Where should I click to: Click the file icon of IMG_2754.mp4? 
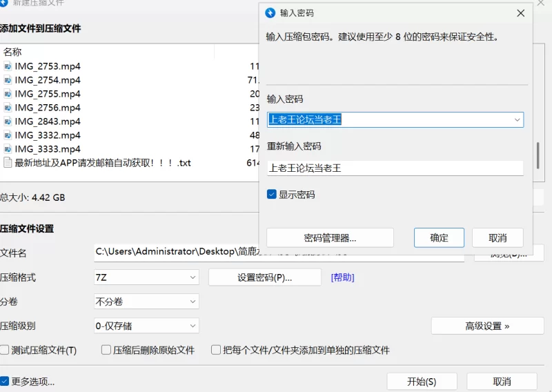click(8, 80)
